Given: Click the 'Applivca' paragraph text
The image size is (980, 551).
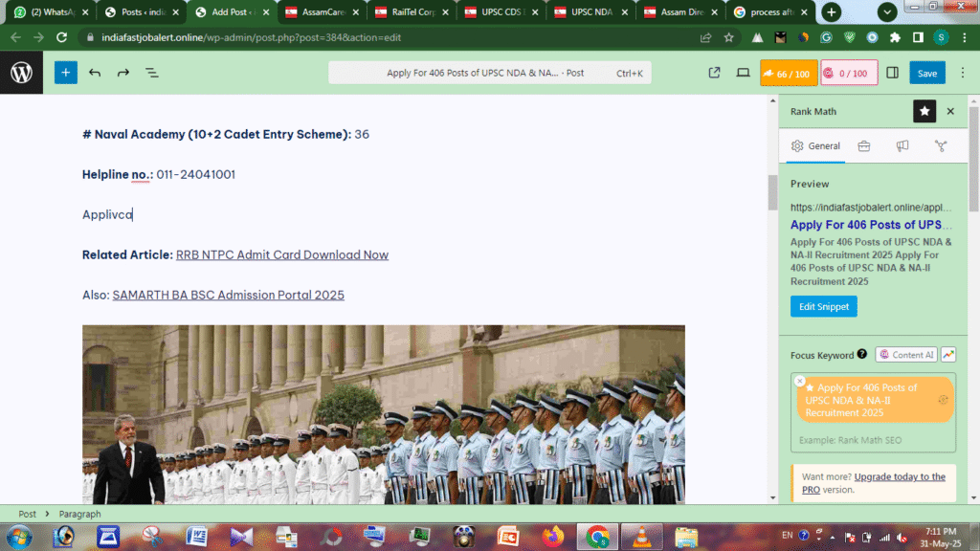Looking at the screenshot, I should (107, 215).
